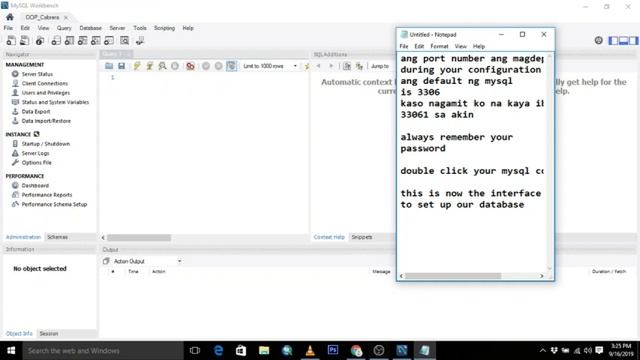
Task: Switch to the Snippets tab
Action: (362, 237)
